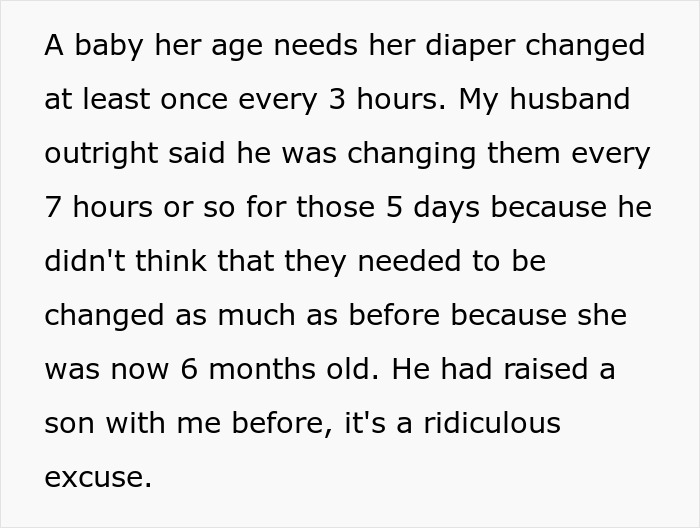
Task: Click the word "baby" in first line
Action: pos(102,47)
